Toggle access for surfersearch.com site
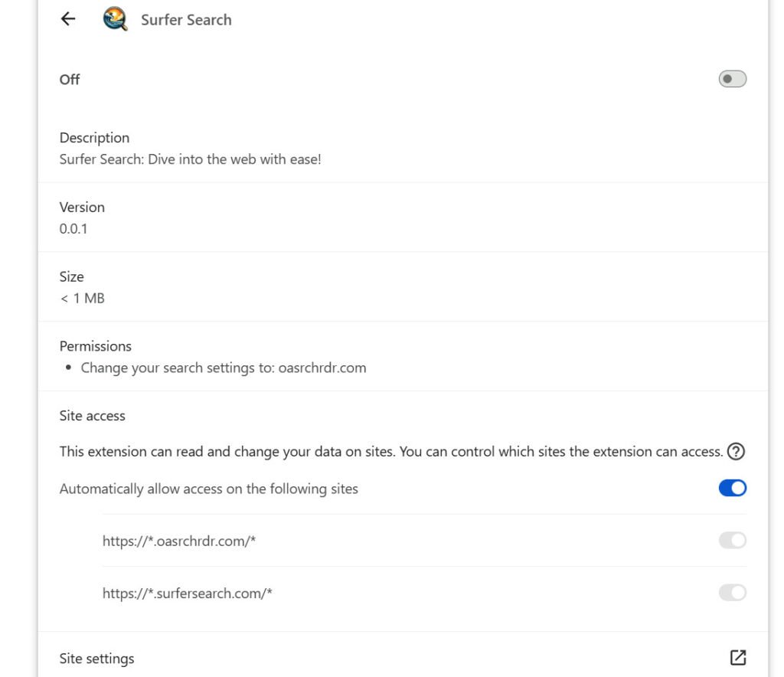 pos(732,593)
